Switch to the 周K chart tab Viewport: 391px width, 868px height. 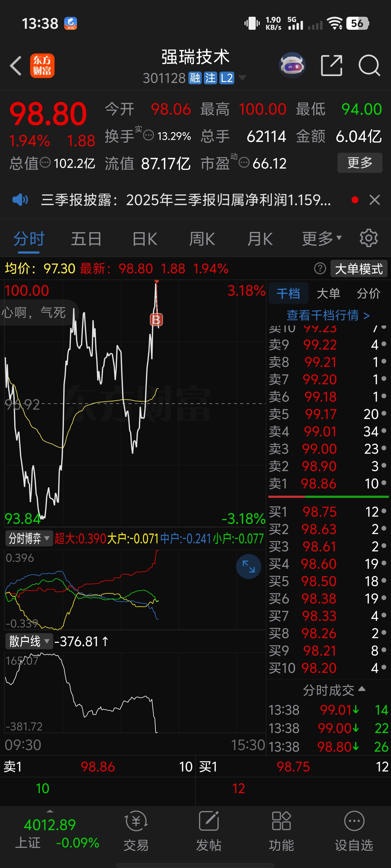pyautogui.click(x=202, y=239)
